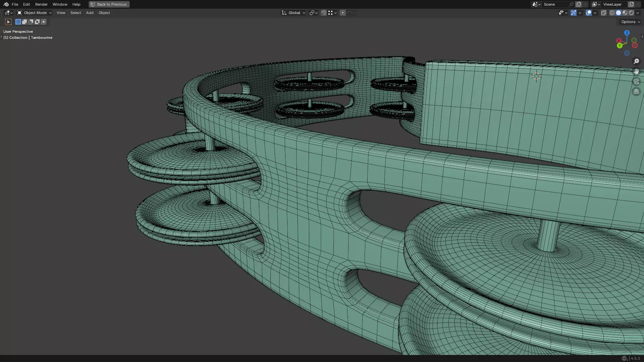Image resolution: width=644 pixels, height=362 pixels.
Task: Click the Back to Previous button
Action: click(109, 4)
